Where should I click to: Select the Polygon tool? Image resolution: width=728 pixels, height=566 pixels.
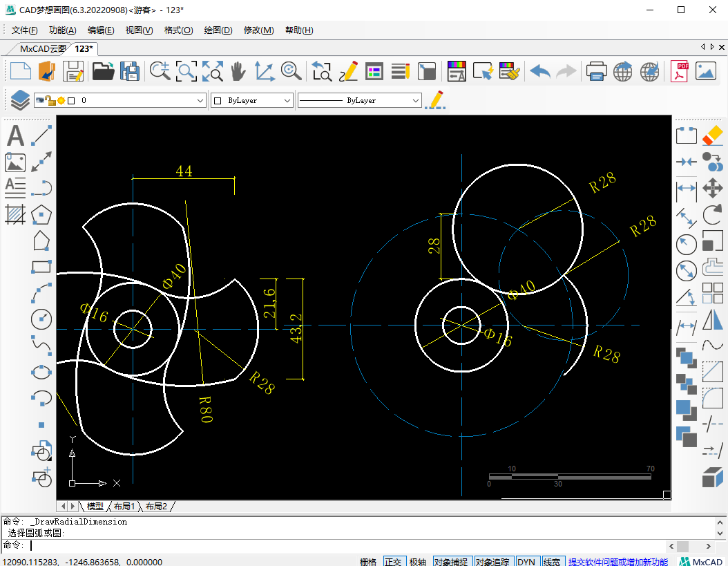[x=41, y=215]
